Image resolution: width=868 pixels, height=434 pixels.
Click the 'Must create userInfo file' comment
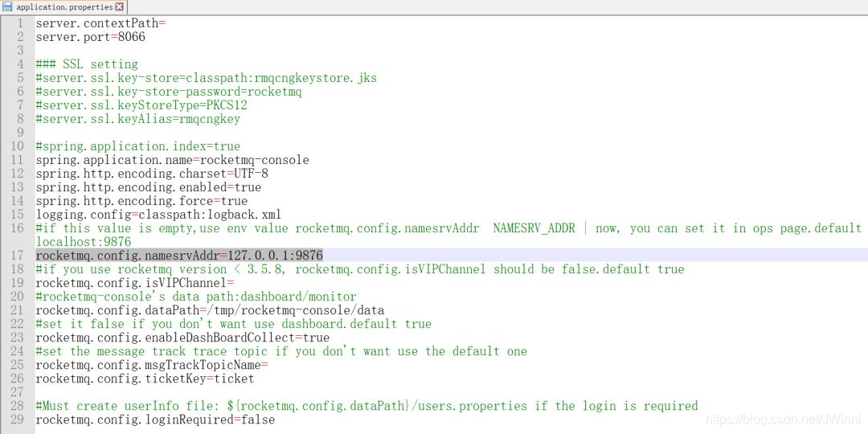[x=367, y=406]
